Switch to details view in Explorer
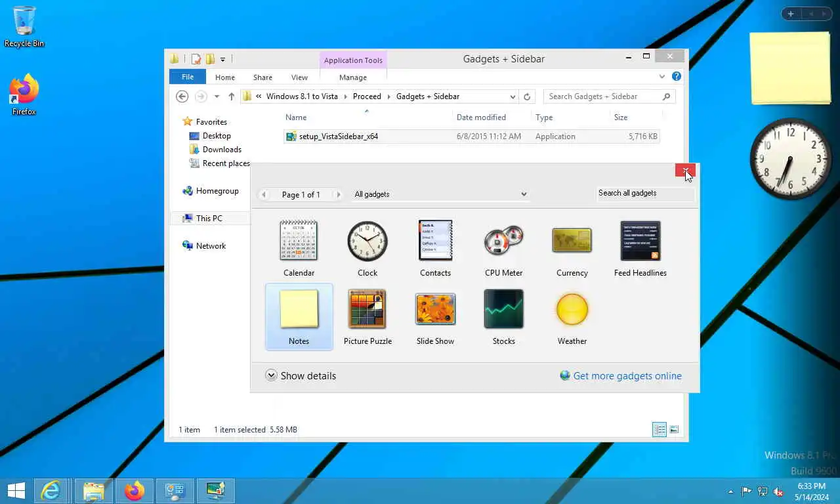The image size is (840, 504). tap(660, 430)
